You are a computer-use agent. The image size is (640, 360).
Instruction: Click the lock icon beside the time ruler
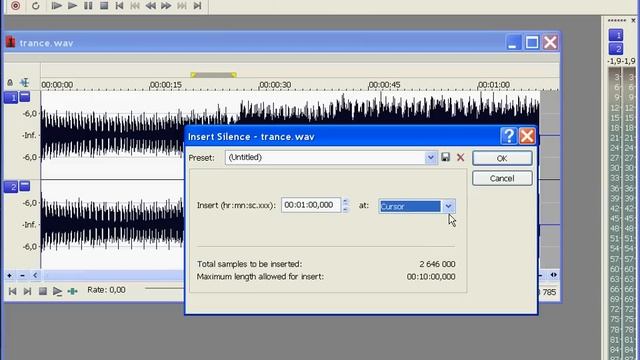(x=10, y=83)
